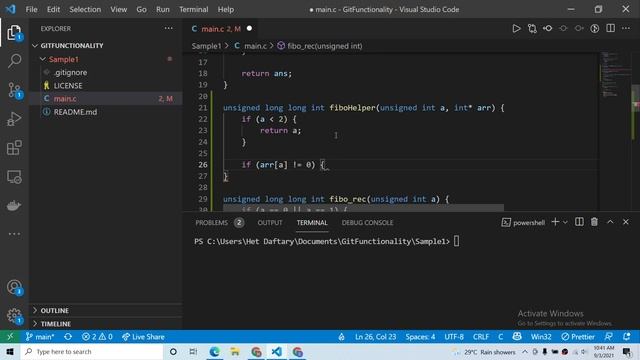
Task: Select the main.c editor tab
Action: (x=221, y=29)
